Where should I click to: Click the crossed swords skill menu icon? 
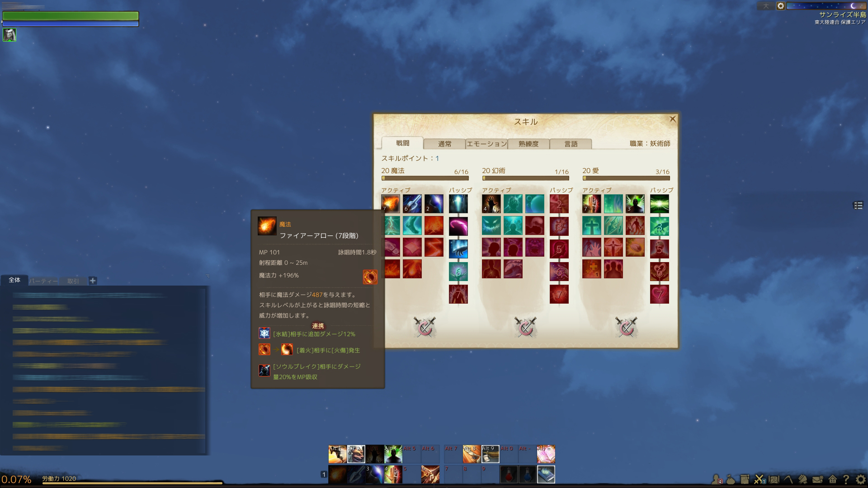click(759, 479)
